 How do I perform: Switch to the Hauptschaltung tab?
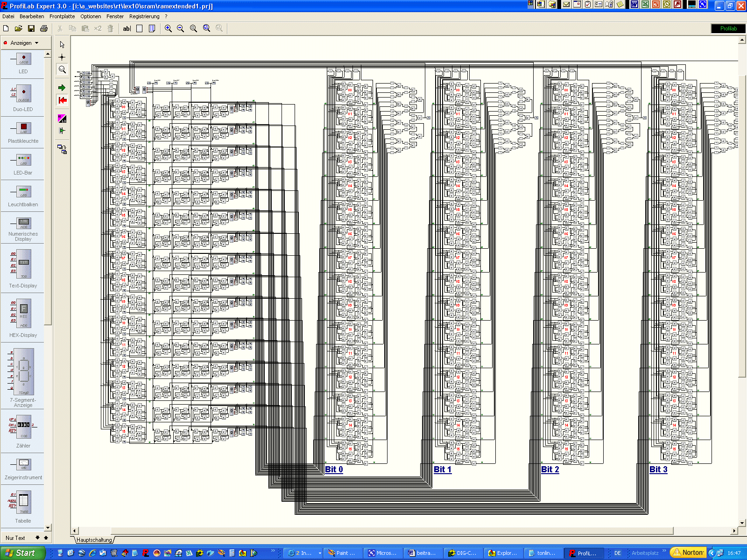click(94, 540)
